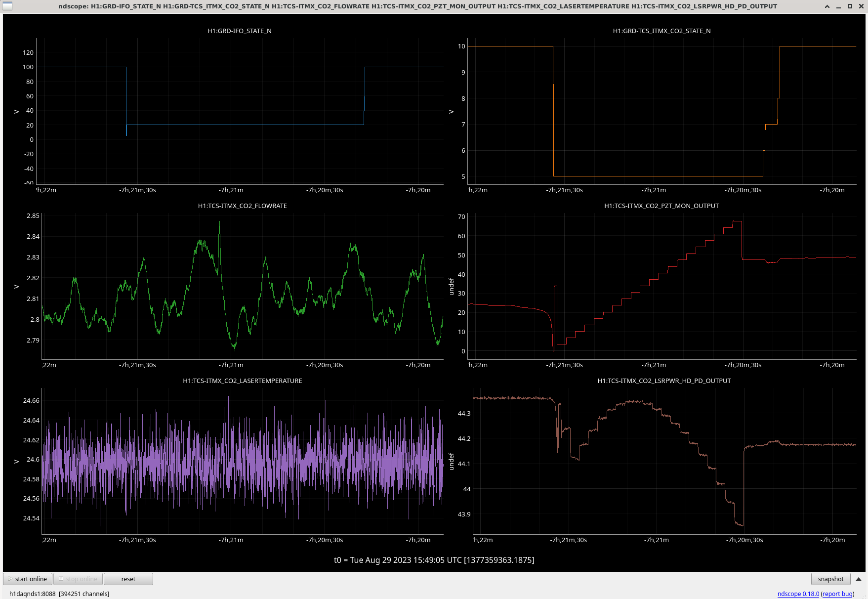868x599 pixels.
Task: Click the LSRPWR_HD_PD_OUTPUT minimum near 43.85
Action: click(740, 524)
